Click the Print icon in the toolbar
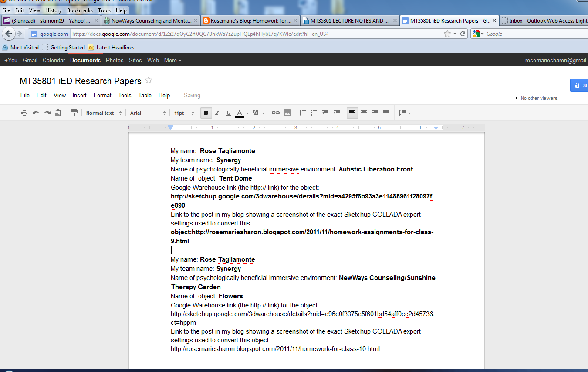Screen dimensions: 588x372 click(x=24, y=113)
